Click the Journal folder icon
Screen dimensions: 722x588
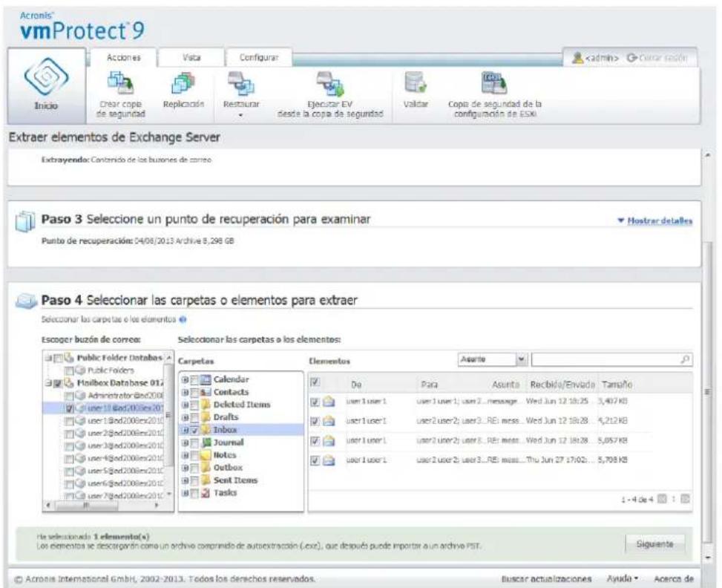206,442
